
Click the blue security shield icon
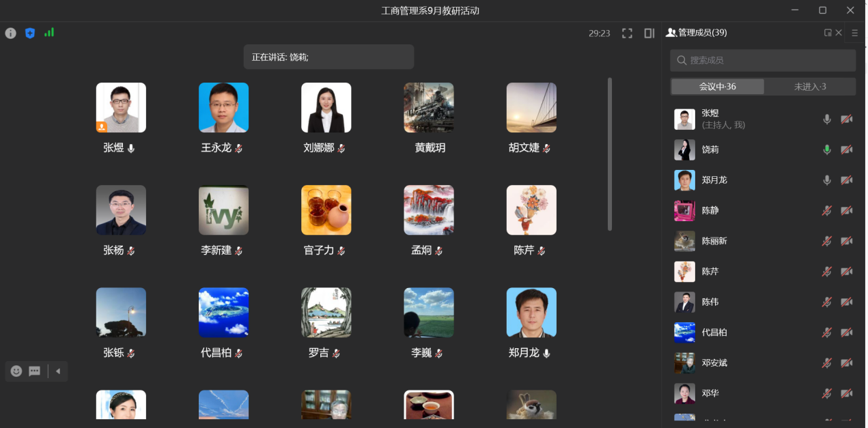pos(29,33)
